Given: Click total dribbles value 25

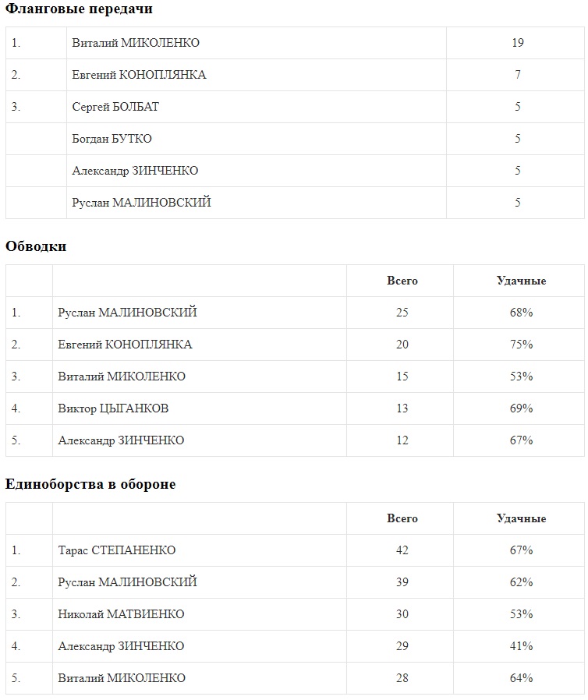Looking at the screenshot, I should tap(402, 313).
